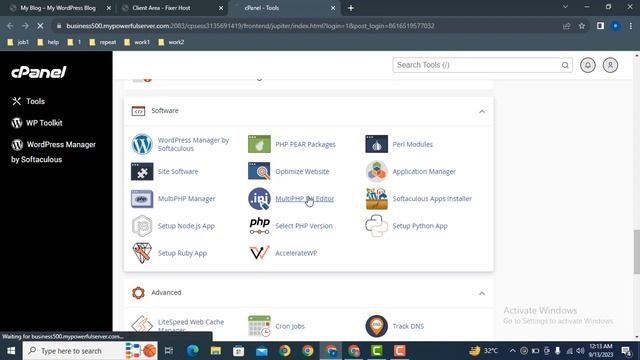Screen dimensions: 640x360
Task: Open the Cron Jobs calendar icon
Action: [x=259, y=326]
